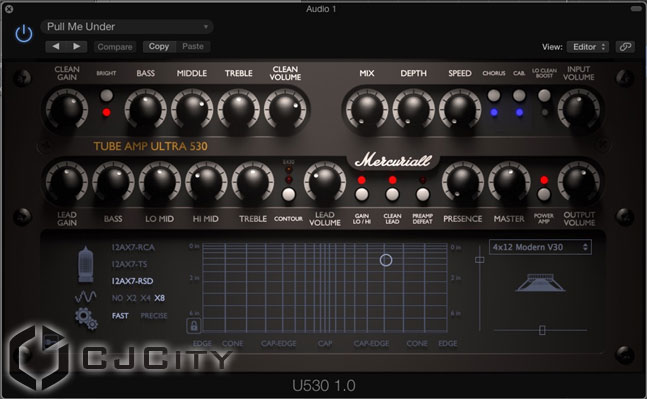Click the Copy button

tap(159, 46)
